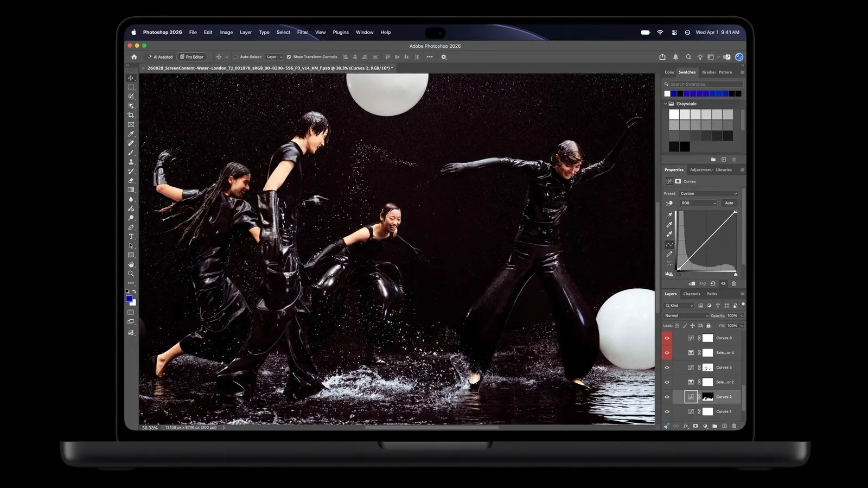
Task: Activate the Clone Stamp tool
Action: click(131, 162)
